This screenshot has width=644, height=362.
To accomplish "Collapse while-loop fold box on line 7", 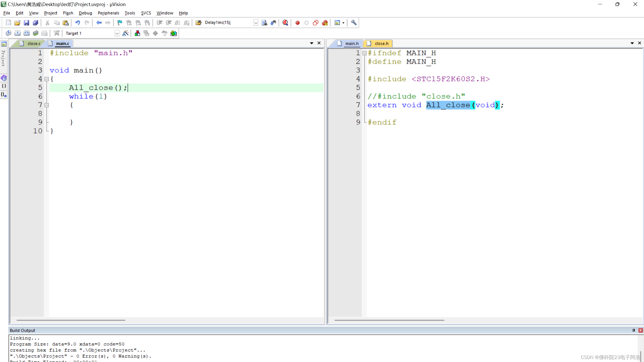I will (x=47, y=105).
